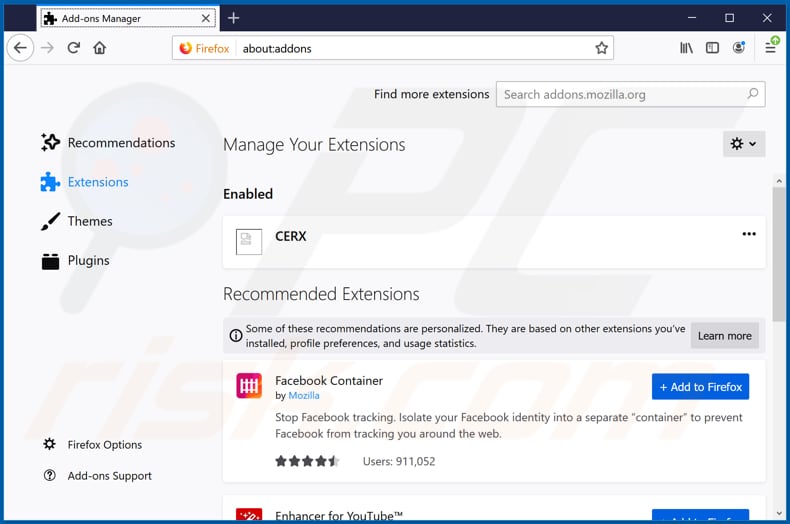Click the Facebook Container icon
The width and height of the screenshot is (790, 524).
[x=249, y=385]
